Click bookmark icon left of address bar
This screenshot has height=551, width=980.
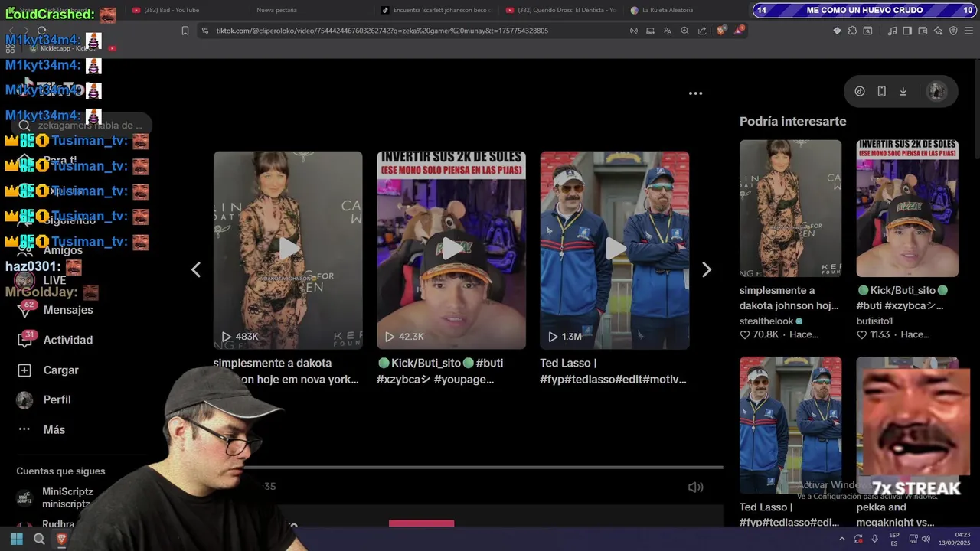(185, 31)
